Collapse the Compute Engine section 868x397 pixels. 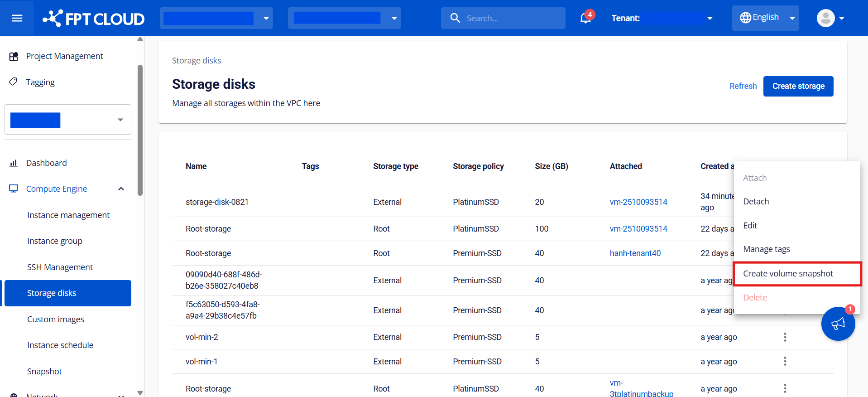121,189
